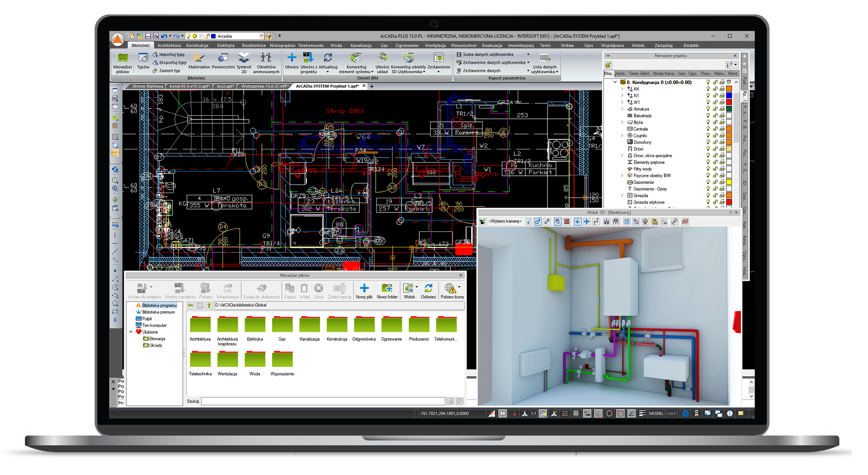The image size is (868, 475).
Task: Toggle MODEL mode in the status bar
Action: (x=656, y=414)
